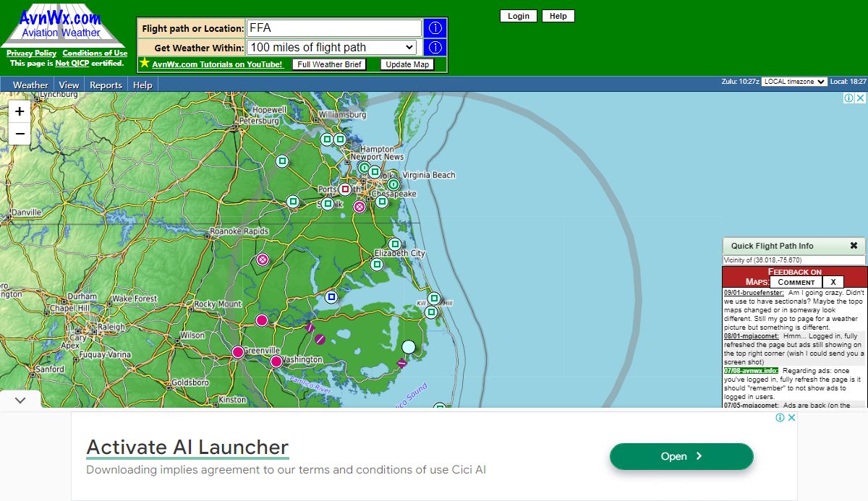Click info icon beside Get Weather Within

[x=435, y=48]
